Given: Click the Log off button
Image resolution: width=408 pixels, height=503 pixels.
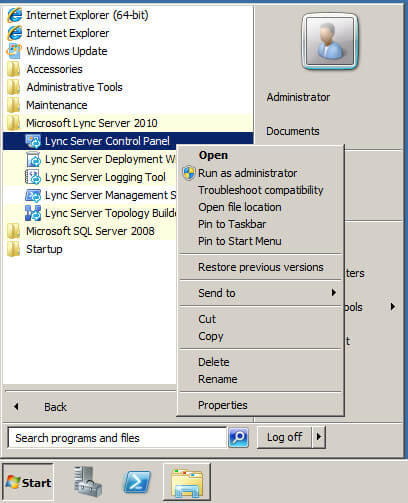Looking at the screenshot, I should 284,437.
